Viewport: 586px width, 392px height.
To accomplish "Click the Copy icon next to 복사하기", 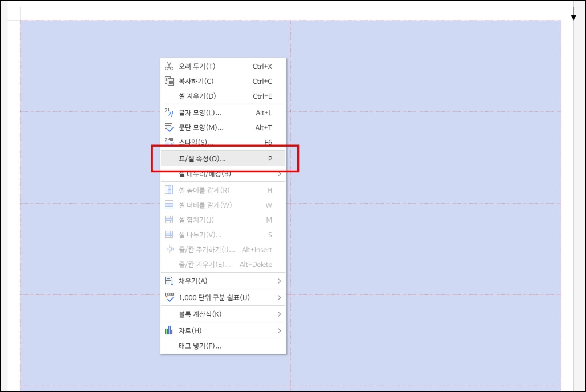I will pyautogui.click(x=168, y=81).
